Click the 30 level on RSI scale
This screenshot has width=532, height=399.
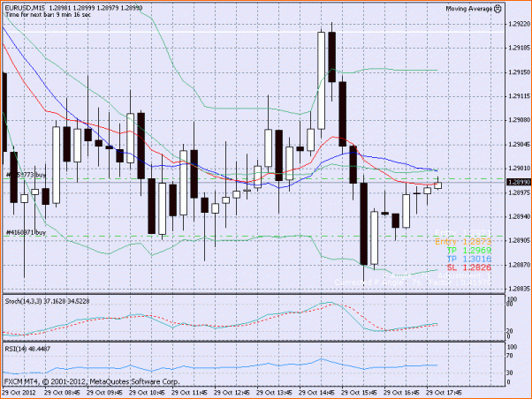510,373
